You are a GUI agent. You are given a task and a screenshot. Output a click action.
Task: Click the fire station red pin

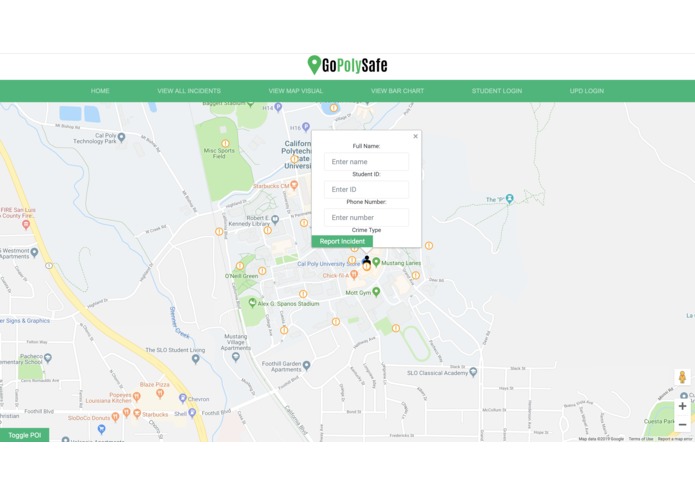point(26,225)
